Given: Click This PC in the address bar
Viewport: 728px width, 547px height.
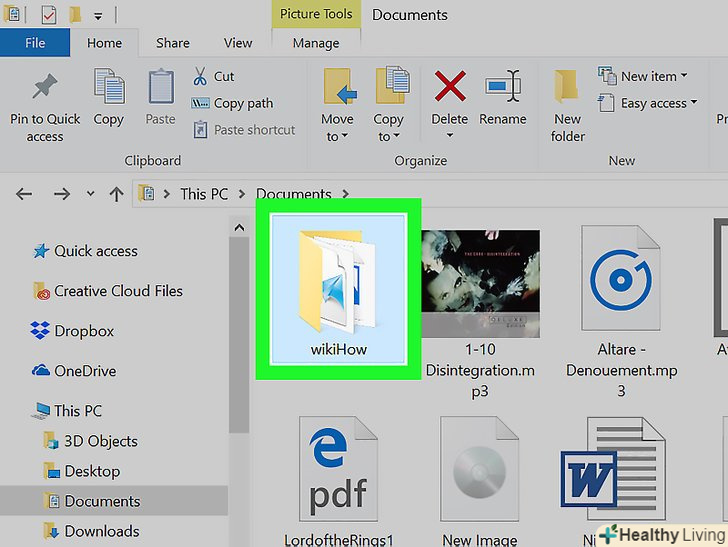Looking at the screenshot, I should 204,194.
